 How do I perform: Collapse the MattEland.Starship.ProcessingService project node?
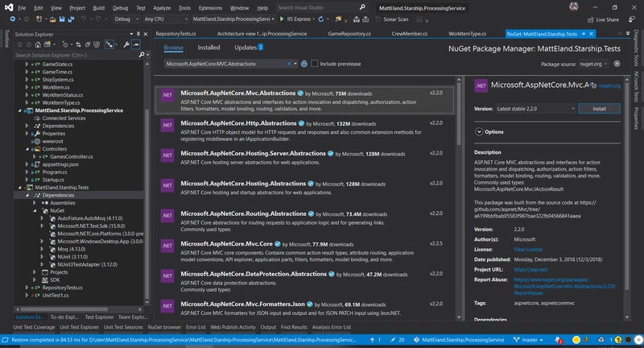tap(19, 110)
